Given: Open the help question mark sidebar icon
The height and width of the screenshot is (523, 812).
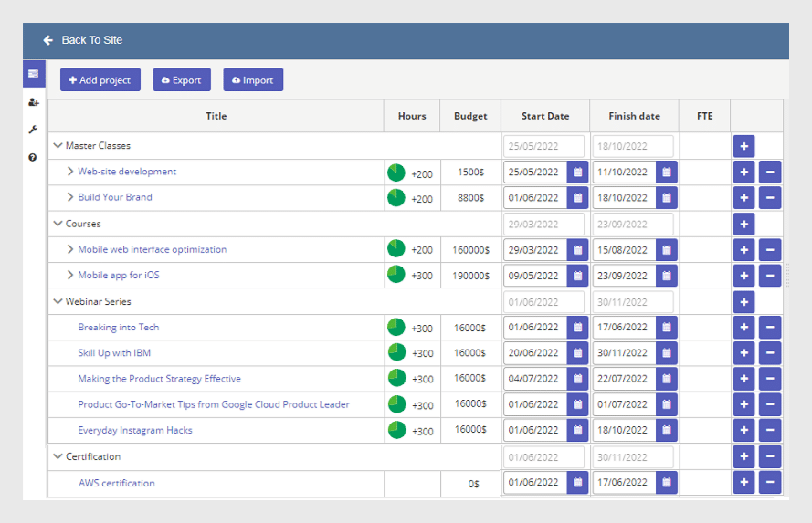Looking at the screenshot, I should tap(33, 157).
